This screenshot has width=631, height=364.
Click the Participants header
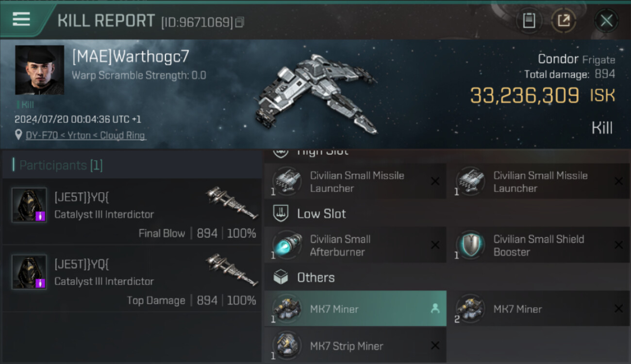58,165
